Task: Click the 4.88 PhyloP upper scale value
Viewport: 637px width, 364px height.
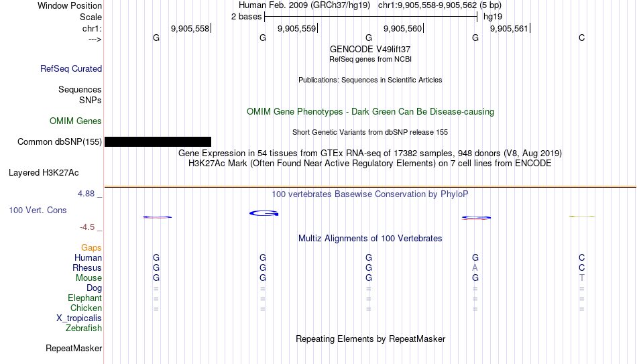Action: [x=86, y=194]
